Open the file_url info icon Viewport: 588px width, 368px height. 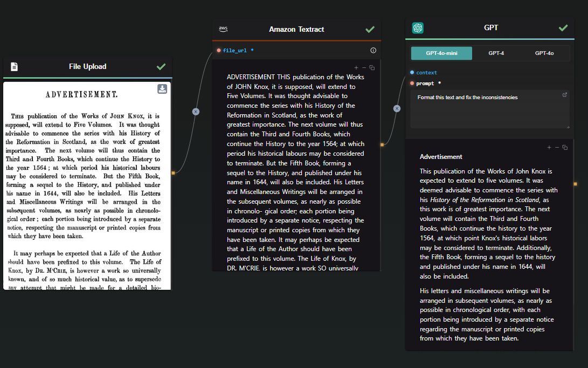(373, 50)
